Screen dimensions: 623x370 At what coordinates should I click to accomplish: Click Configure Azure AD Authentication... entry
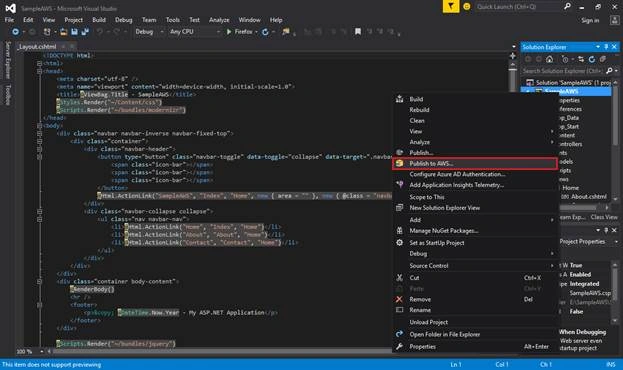(x=476, y=174)
